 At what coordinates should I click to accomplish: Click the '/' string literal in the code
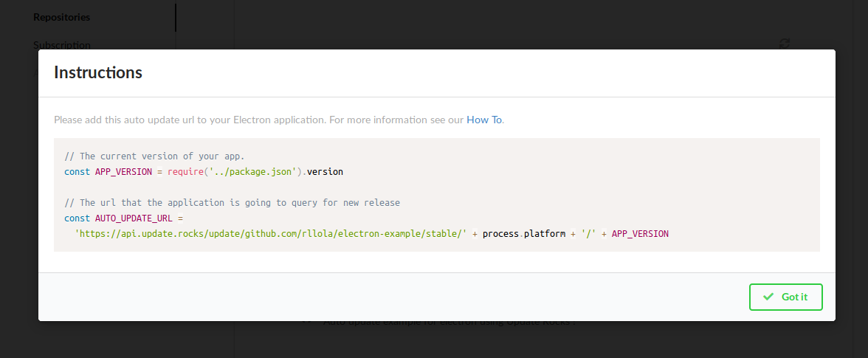pyautogui.click(x=588, y=234)
